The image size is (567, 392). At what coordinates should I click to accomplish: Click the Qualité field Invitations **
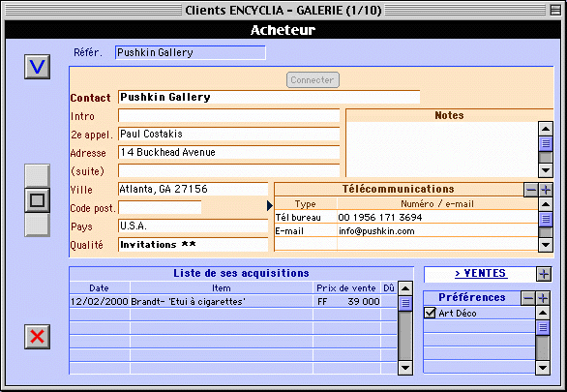tap(194, 245)
